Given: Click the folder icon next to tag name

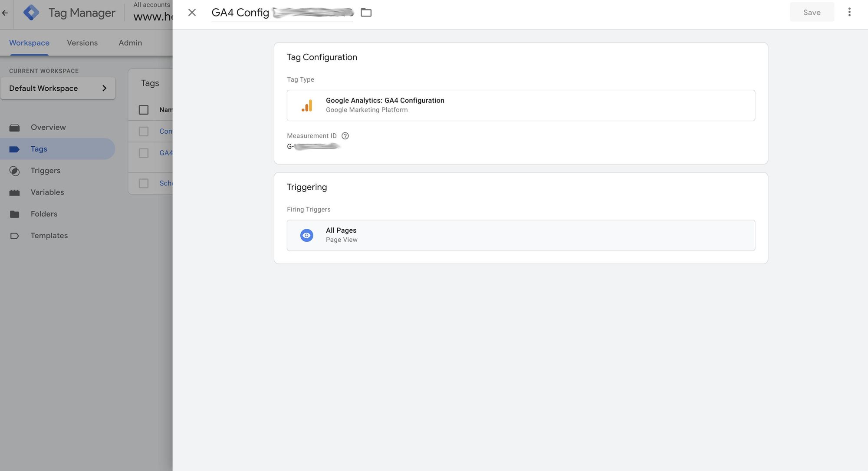Looking at the screenshot, I should (366, 13).
